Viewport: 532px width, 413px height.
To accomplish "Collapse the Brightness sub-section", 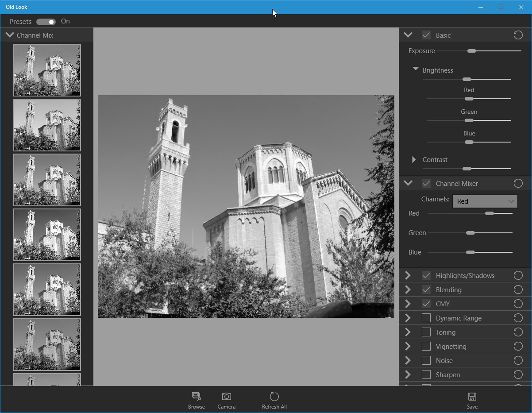I will point(415,69).
